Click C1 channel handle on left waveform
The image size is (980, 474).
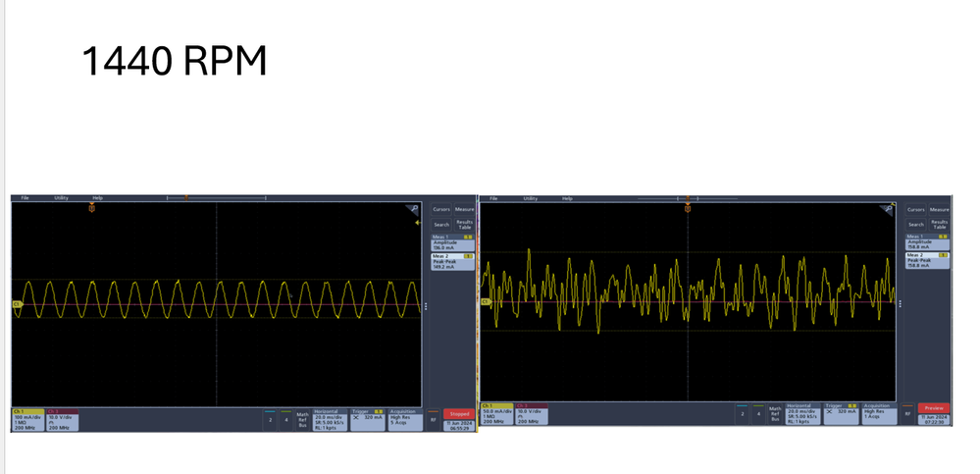click(17, 304)
